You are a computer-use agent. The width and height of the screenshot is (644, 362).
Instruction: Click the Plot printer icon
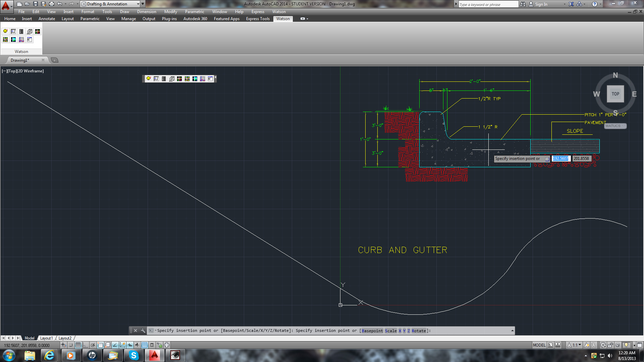pos(51,4)
